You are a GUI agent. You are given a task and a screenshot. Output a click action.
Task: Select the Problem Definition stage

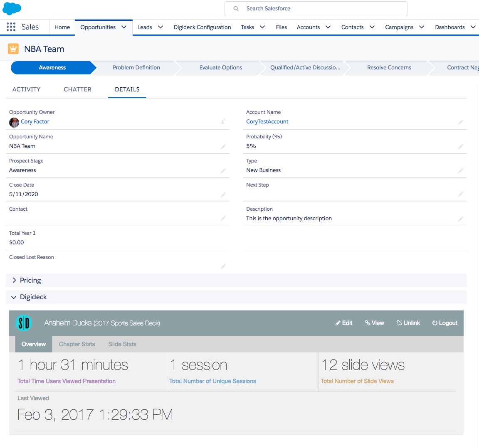[136, 67]
